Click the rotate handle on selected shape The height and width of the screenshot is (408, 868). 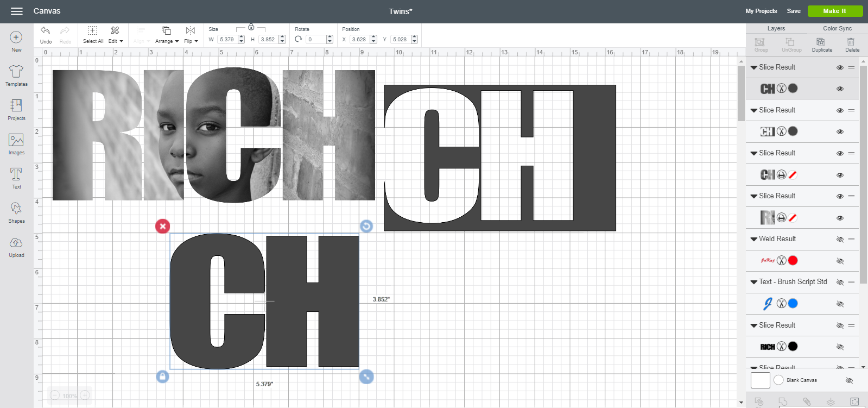366,226
